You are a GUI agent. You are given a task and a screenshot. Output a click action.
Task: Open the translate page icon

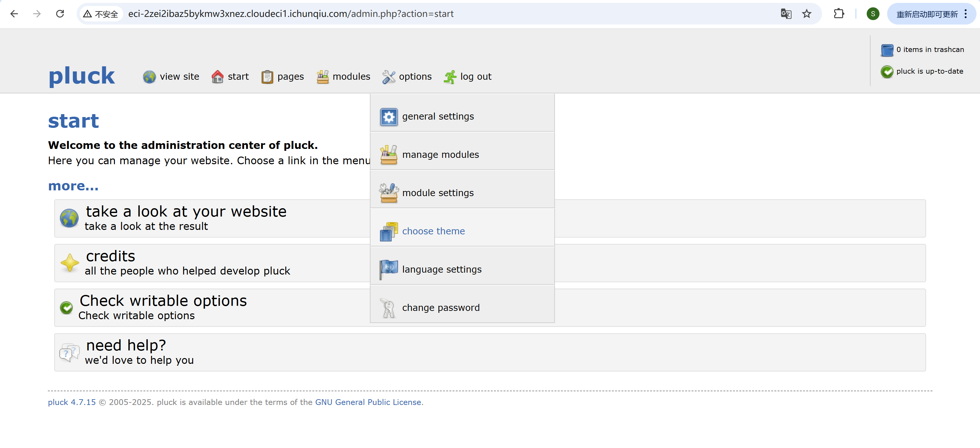tap(786, 14)
